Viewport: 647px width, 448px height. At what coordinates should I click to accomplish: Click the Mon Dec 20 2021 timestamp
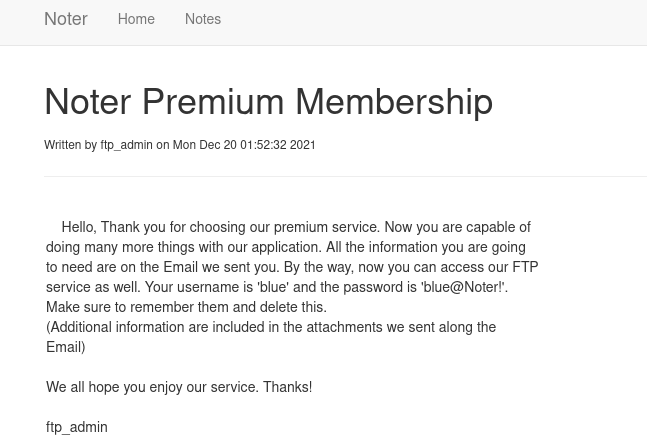pos(244,145)
